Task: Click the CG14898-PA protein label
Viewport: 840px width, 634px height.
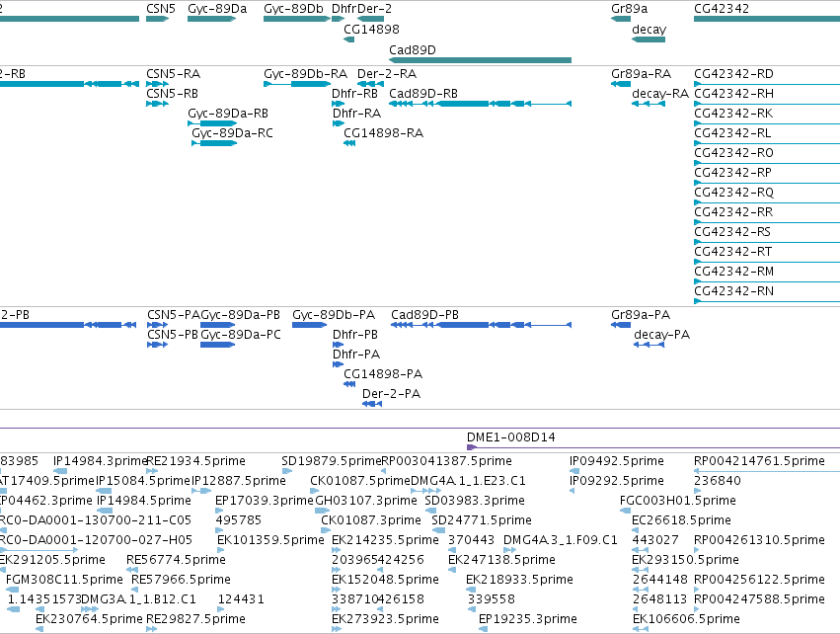Action: pyautogui.click(x=383, y=374)
